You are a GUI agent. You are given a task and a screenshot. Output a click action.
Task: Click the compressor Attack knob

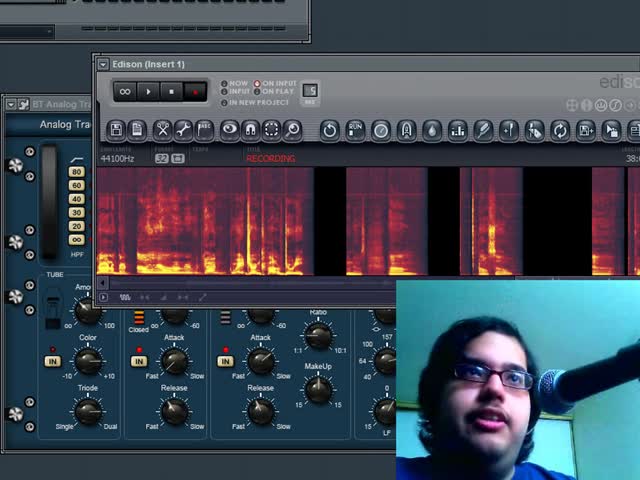261,362
